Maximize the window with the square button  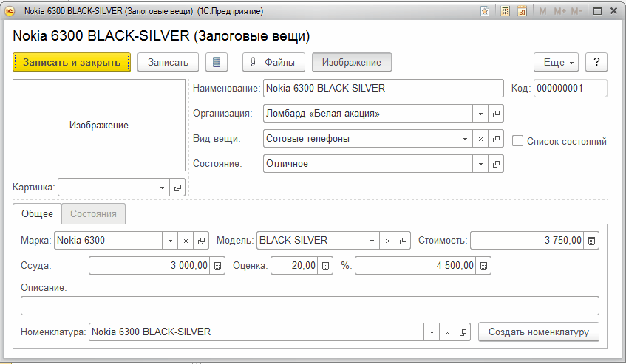(x=597, y=11)
